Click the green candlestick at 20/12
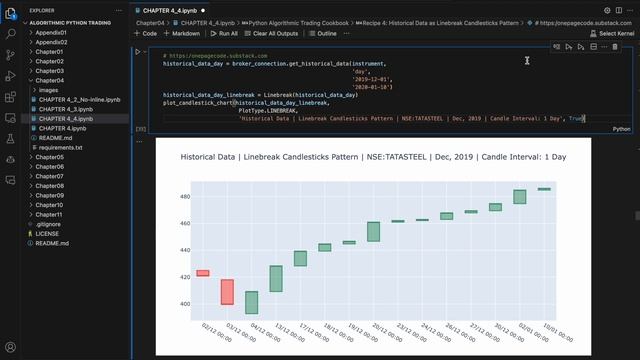640x360 pixels. (373, 231)
